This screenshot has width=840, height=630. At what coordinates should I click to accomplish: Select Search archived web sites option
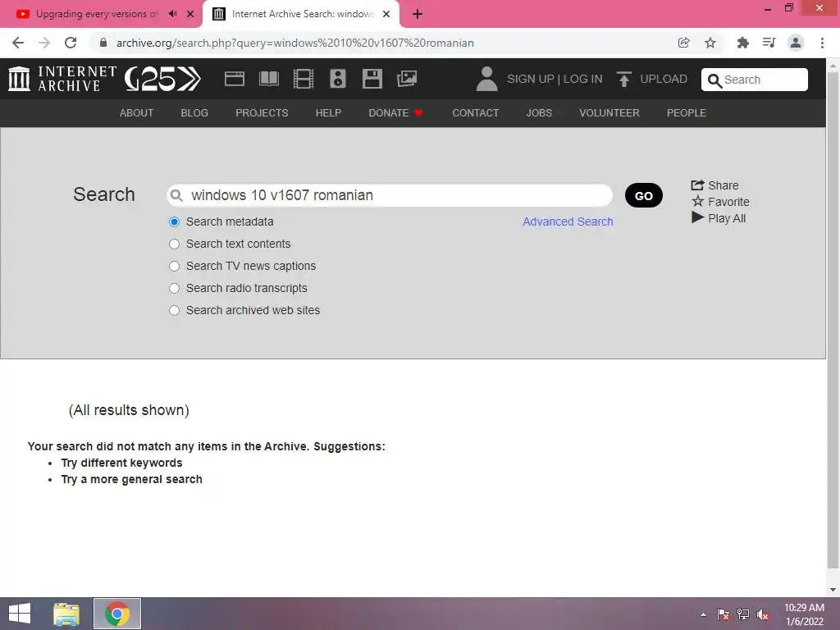click(x=174, y=310)
